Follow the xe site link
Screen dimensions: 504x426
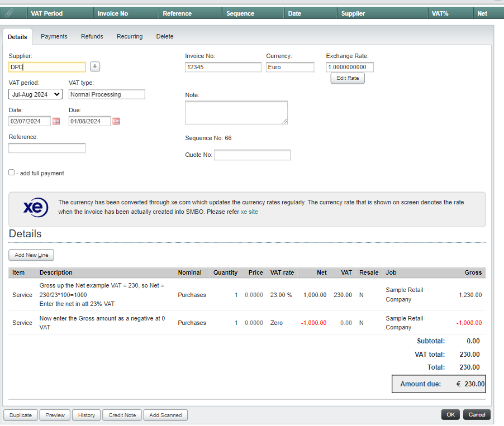[249, 212]
